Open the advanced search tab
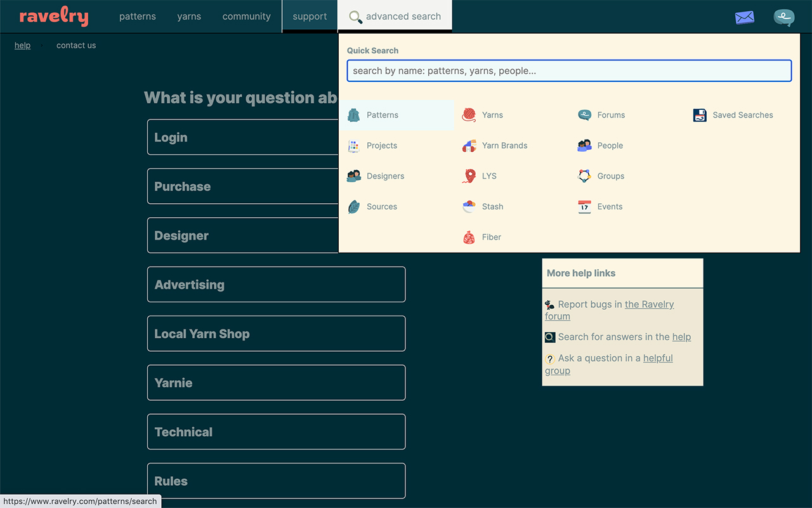The width and height of the screenshot is (812, 508). tap(395, 17)
